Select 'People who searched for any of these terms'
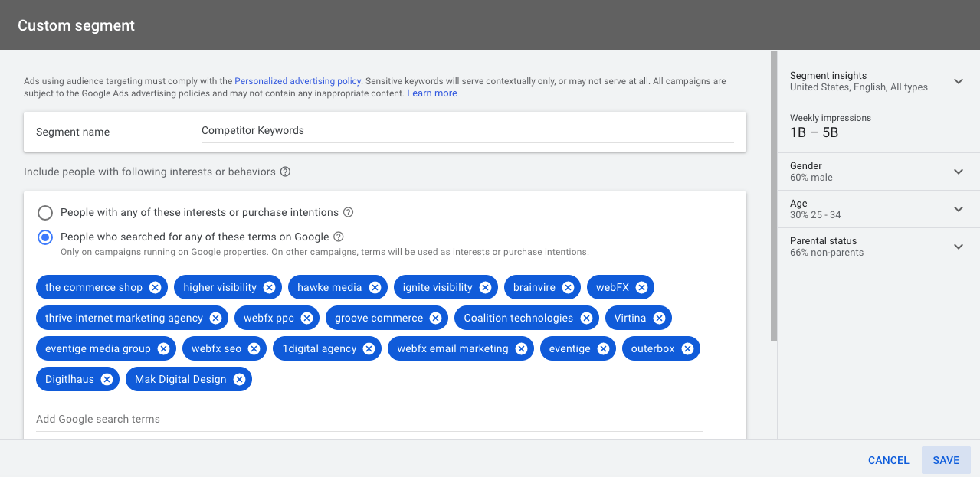Viewport: 980px width, 477px height. [x=45, y=237]
